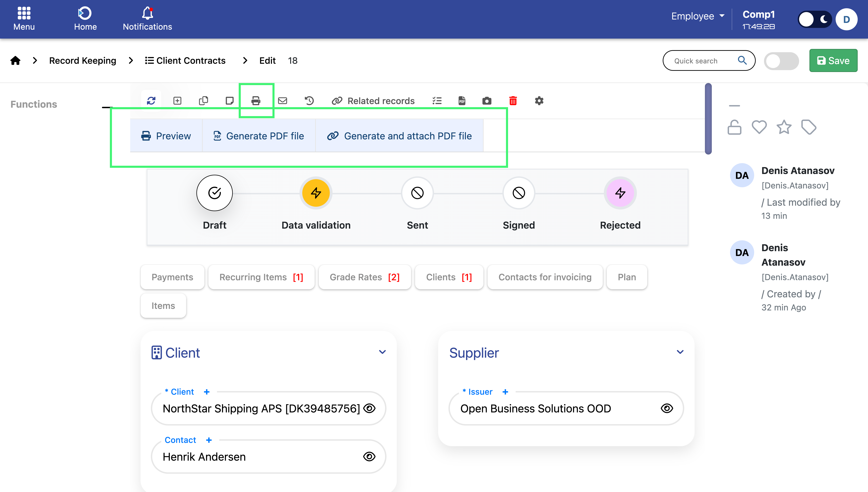Click the Henrik Andersen contact field
The image size is (868, 492).
pos(268,457)
